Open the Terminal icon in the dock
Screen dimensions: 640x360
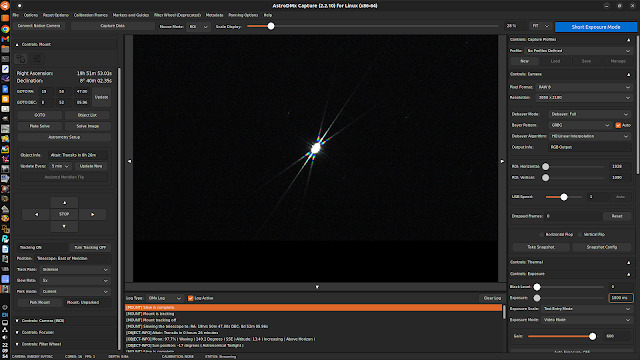pos(5,59)
